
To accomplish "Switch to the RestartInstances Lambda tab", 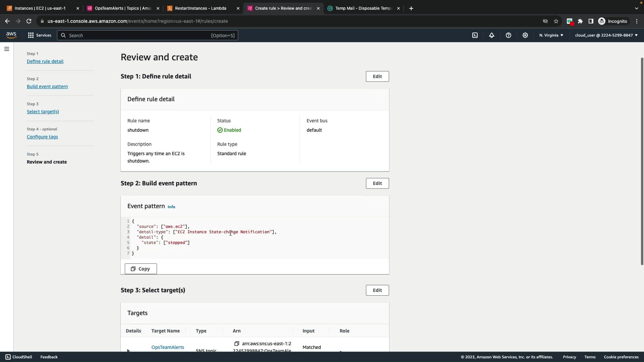I will tap(201, 8).
